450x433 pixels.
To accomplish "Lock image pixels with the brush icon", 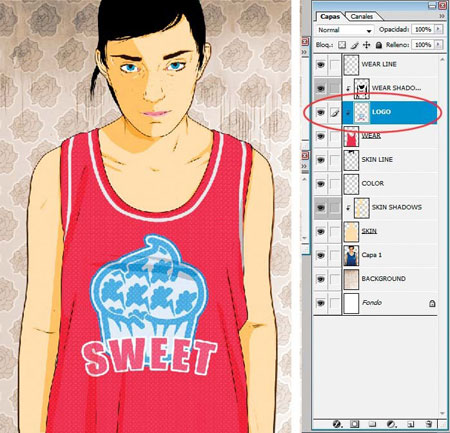I will click(355, 45).
